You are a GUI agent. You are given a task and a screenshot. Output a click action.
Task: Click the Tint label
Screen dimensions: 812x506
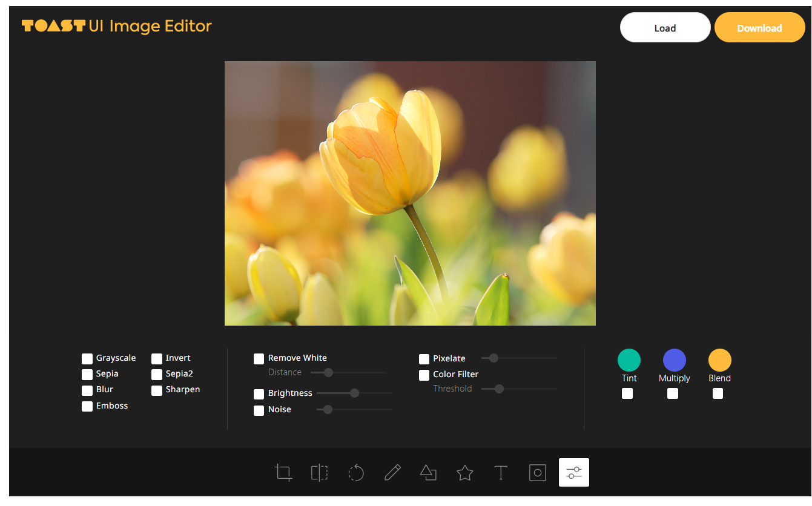pos(629,378)
